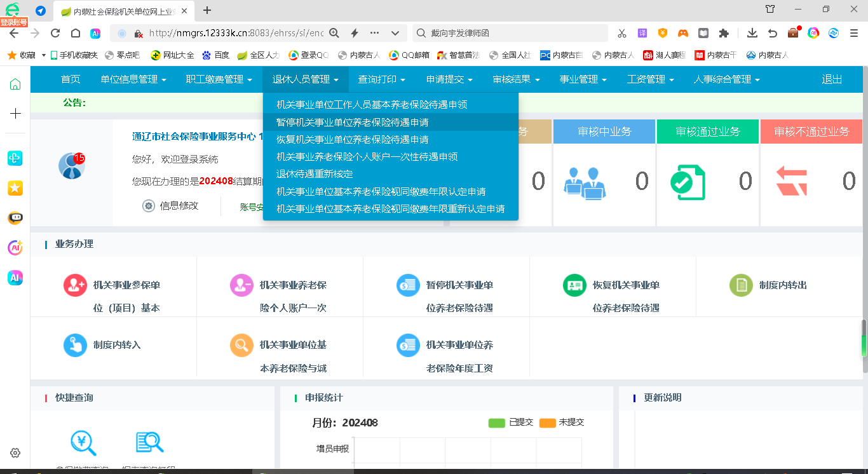Select 暂停机关事业单位养老保险待遇申请 menu item
868x474 pixels.
(352, 122)
